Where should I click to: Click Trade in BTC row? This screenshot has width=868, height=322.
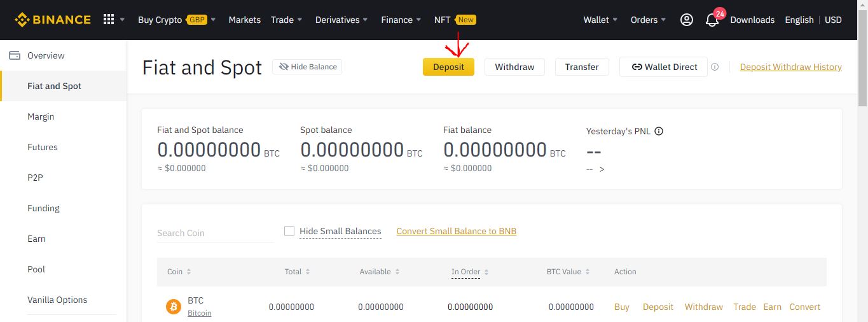point(745,307)
